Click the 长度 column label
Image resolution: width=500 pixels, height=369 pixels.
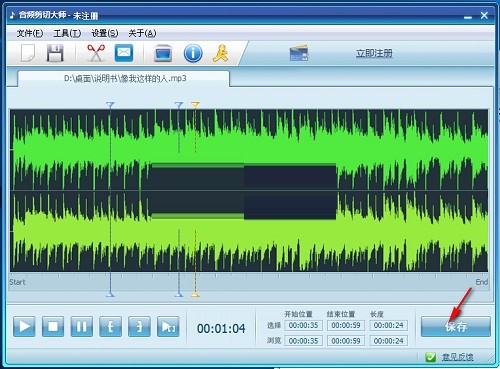click(x=377, y=314)
